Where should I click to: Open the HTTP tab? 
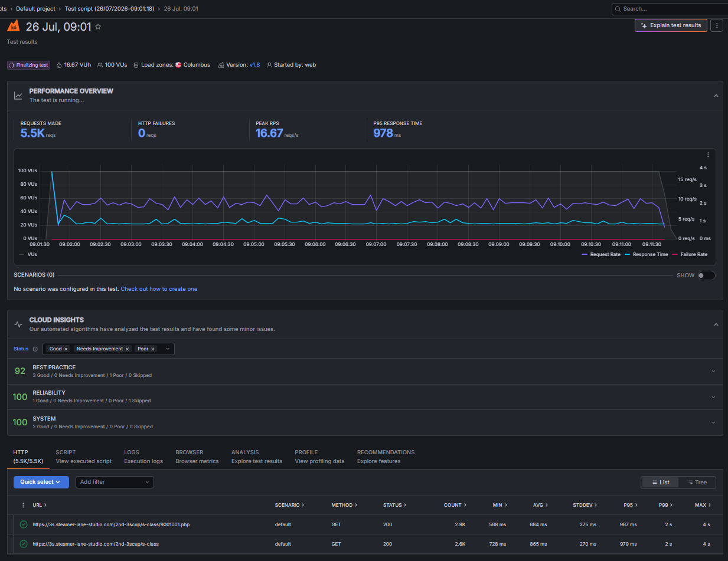point(28,457)
